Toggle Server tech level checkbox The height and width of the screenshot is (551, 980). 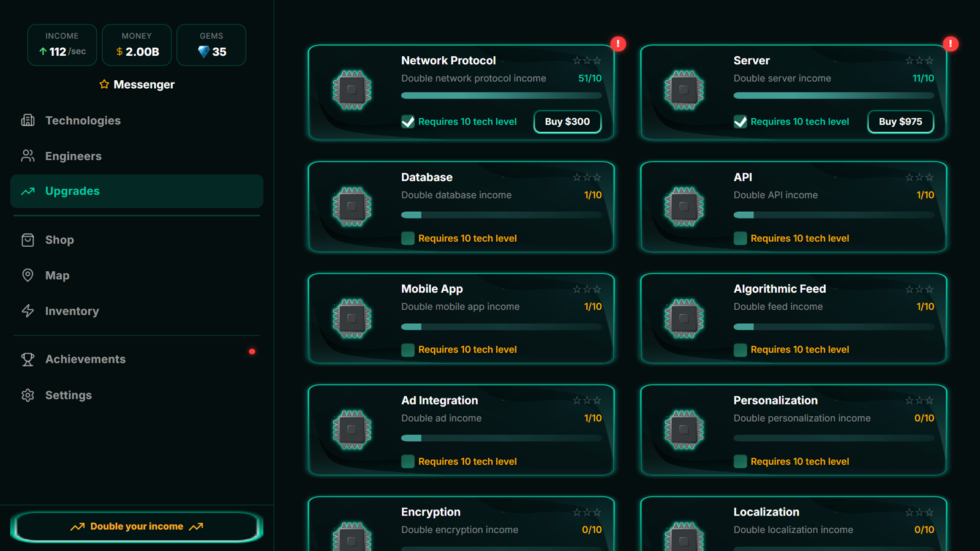pos(741,121)
